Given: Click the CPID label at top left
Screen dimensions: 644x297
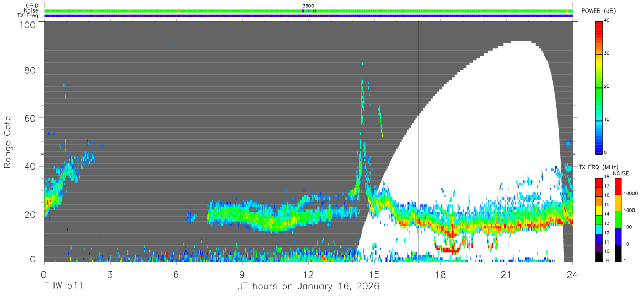Looking at the screenshot, I should coord(32,6).
